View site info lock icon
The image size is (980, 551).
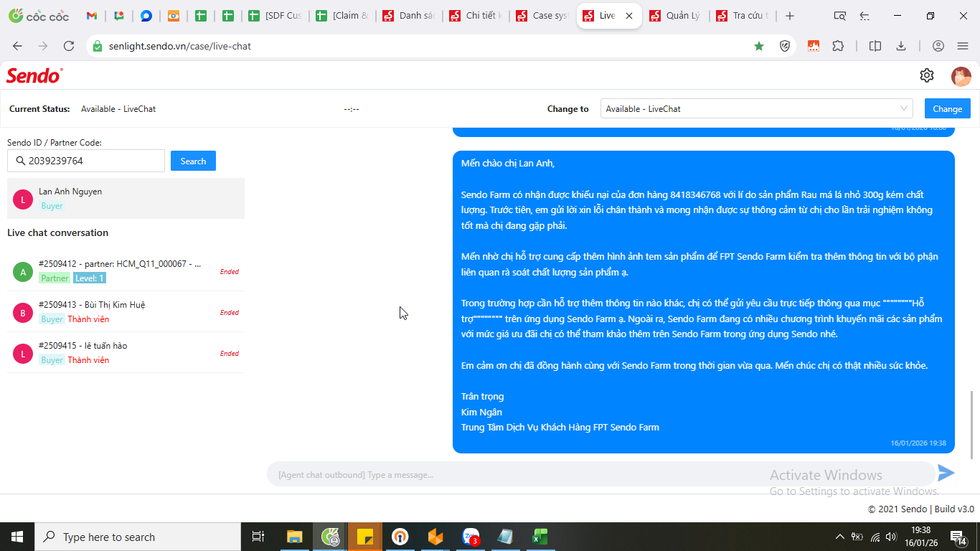coord(98,46)
